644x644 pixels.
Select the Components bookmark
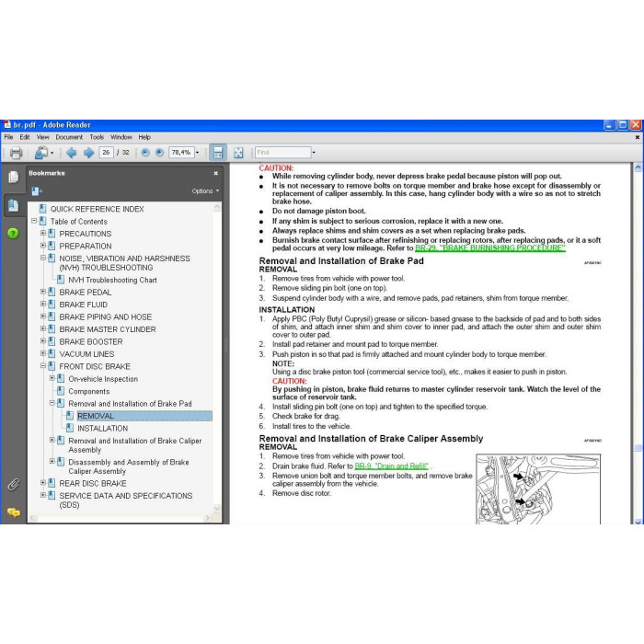coord(88,391)
